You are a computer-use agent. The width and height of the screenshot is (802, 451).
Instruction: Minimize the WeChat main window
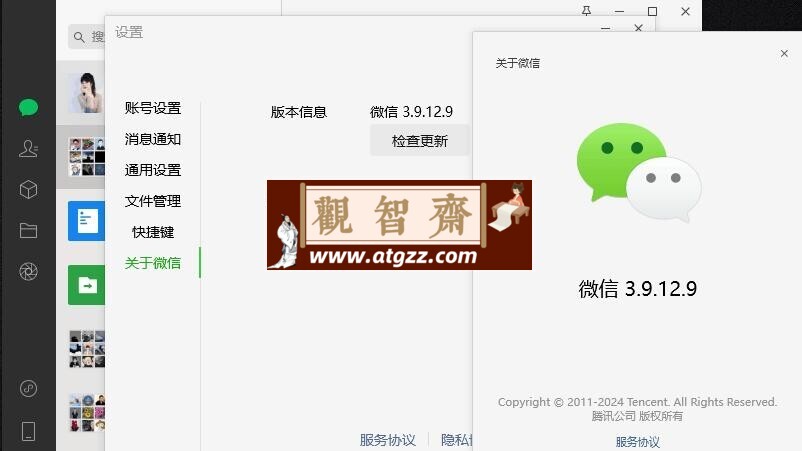[x=619, y=11]
